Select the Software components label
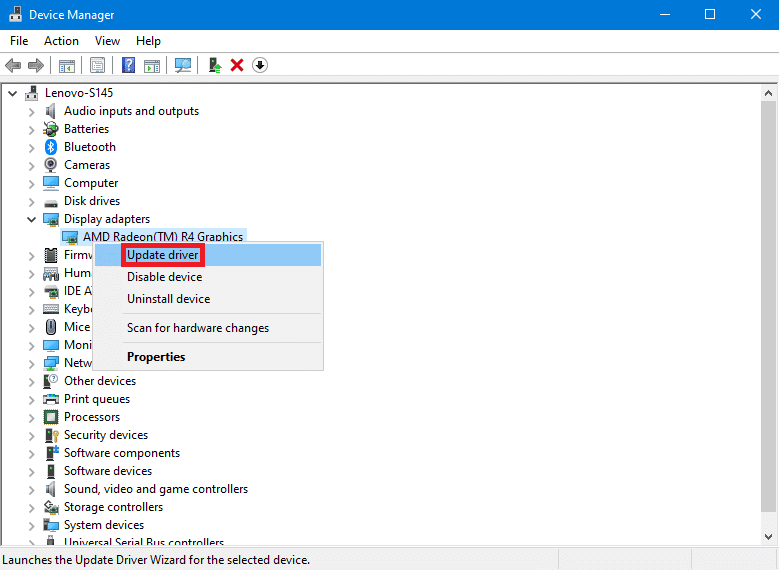779x570 pixels. point(122,453)
